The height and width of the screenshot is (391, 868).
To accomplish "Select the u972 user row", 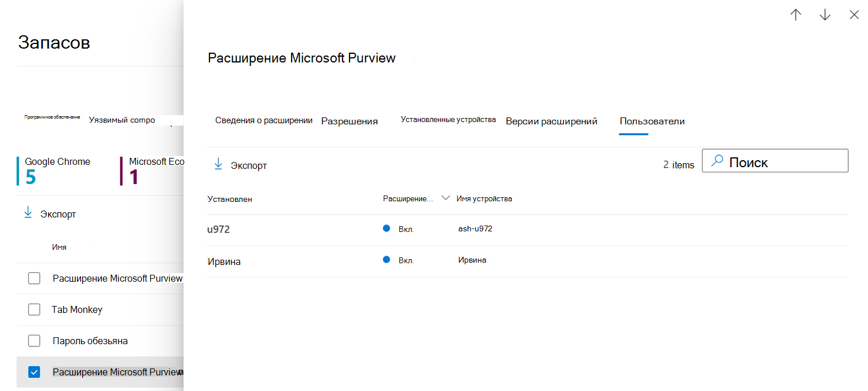I will point(528,230).
